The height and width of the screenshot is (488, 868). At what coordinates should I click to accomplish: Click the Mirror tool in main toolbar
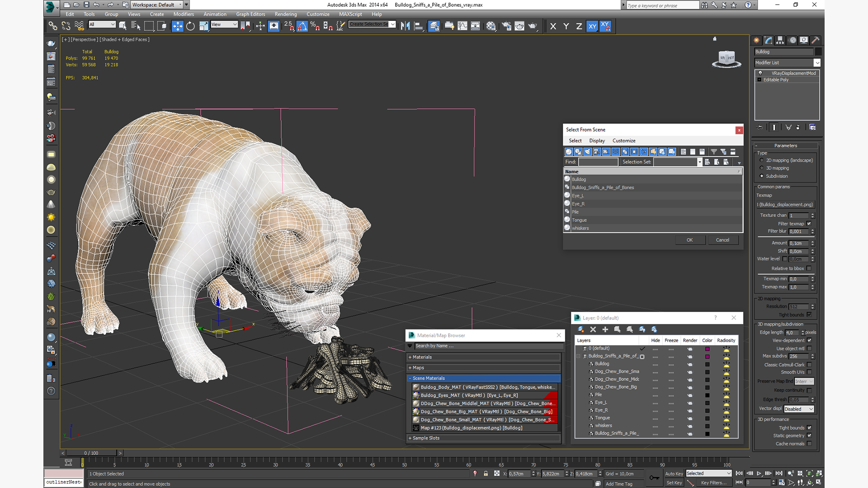pos(406,26)
